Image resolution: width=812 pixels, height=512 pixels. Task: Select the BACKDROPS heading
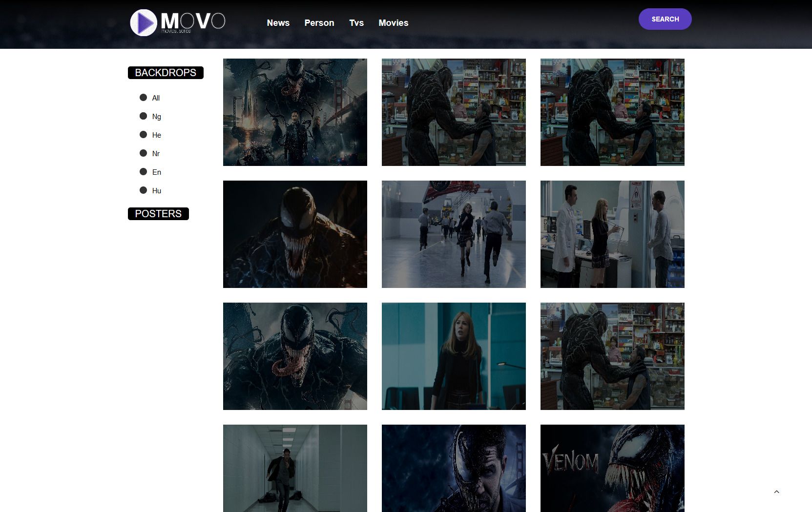166,73
